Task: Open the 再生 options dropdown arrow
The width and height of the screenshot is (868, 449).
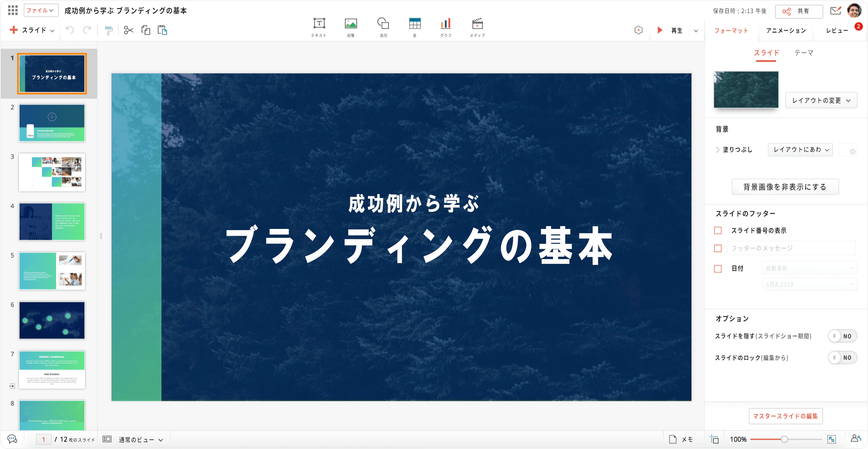Action: [696, 31]
